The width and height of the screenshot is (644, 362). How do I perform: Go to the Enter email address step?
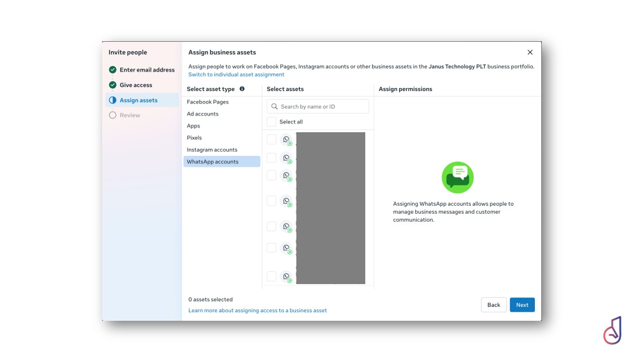tap(142, 70)
